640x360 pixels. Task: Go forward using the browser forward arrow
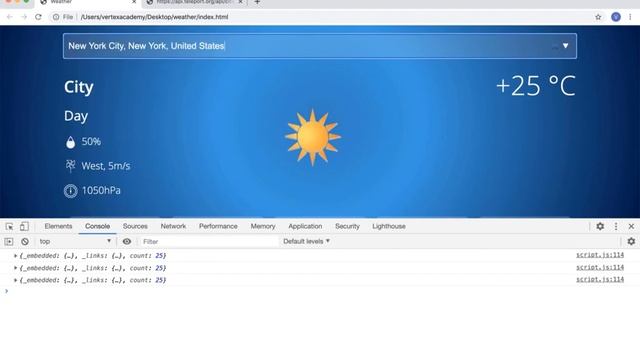point(24,17)
